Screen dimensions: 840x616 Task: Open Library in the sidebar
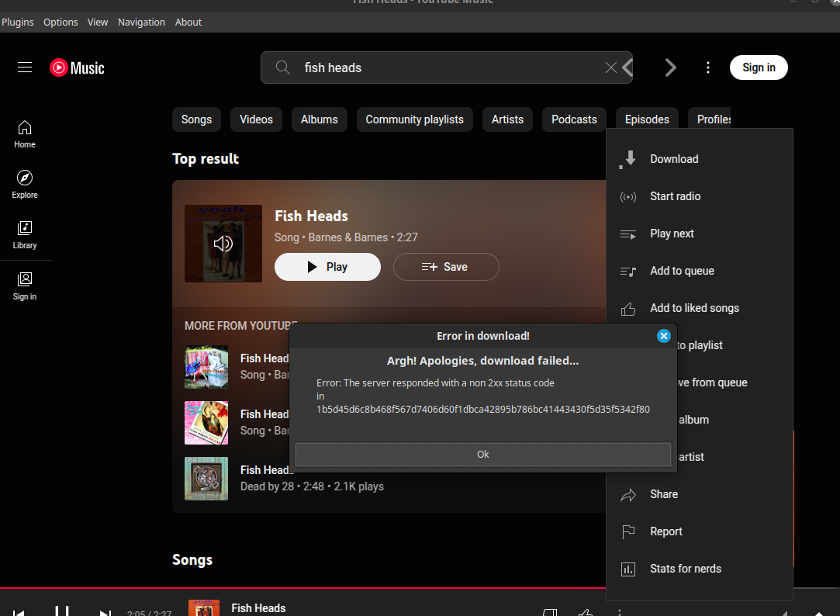(x=25, y=235)
